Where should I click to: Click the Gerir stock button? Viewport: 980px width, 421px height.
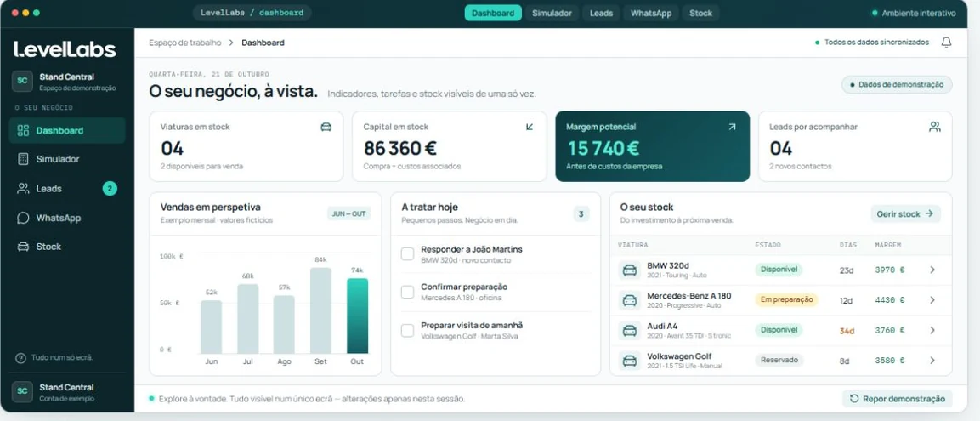click(x=905, y=214)
